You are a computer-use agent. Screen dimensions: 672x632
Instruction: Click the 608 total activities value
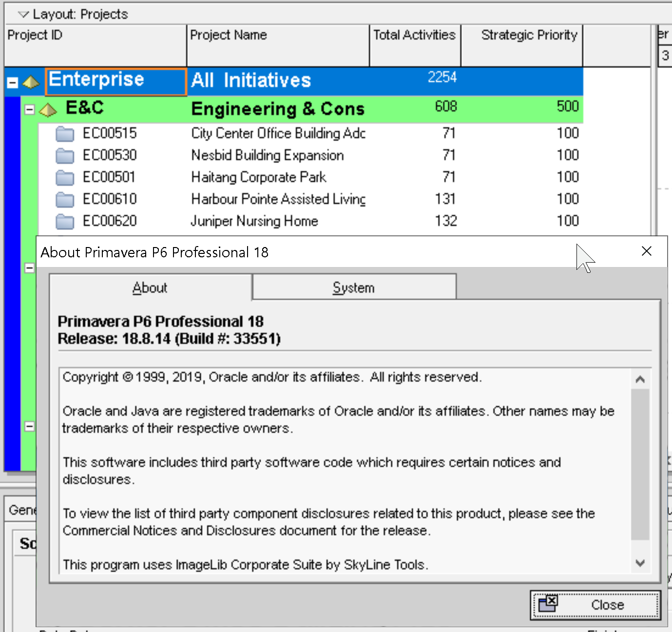446,106
